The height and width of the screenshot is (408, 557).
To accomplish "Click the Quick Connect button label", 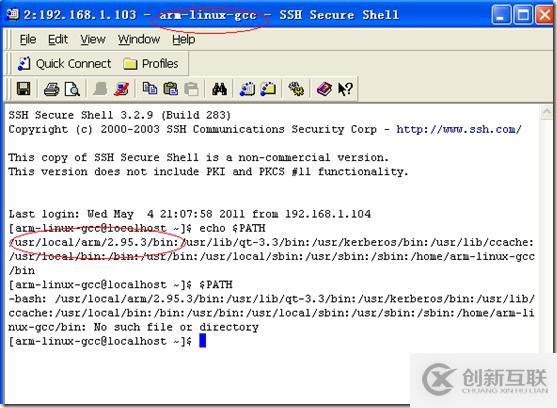I will click(74, 64).
